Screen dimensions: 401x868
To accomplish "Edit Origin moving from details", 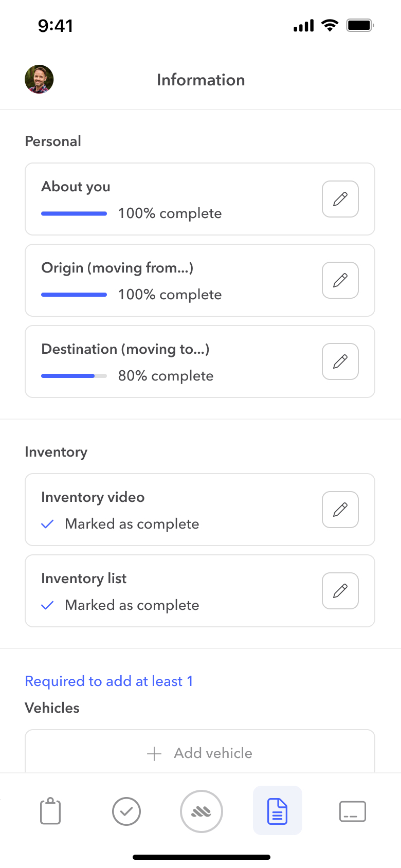I will point(340,280).
